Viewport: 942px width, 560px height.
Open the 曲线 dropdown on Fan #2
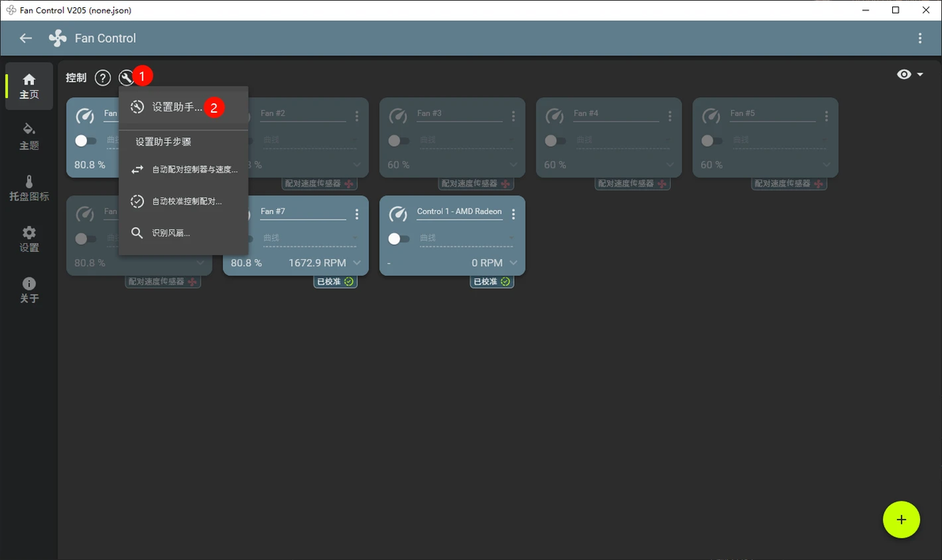(309, 141)
